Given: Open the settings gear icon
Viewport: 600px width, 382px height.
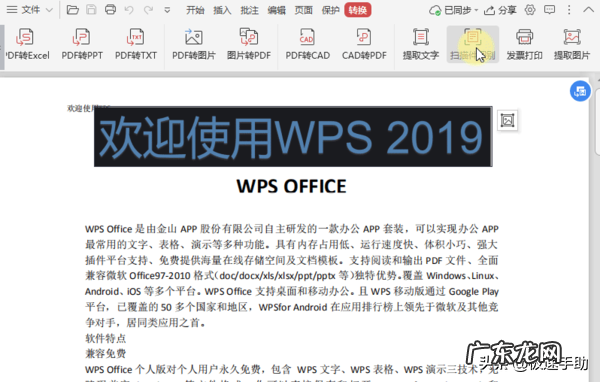Looking at the screenshot, I should 530,10.
